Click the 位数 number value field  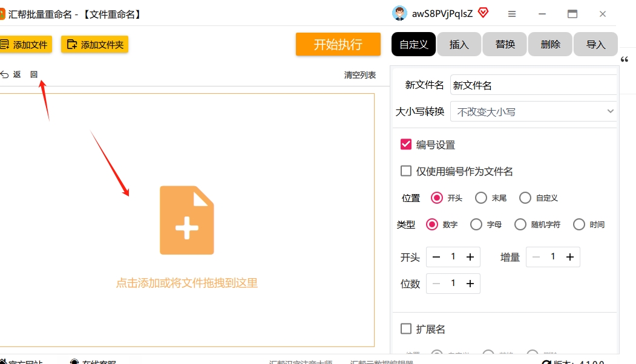pyautogui.click(x=453, y=283)
